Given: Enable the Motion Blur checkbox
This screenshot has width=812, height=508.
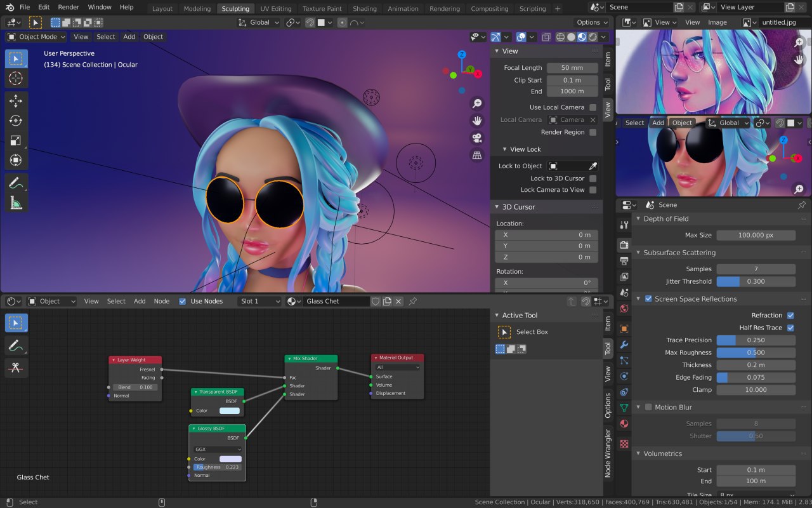Looking at the screenshot, I should coord(648,407).
